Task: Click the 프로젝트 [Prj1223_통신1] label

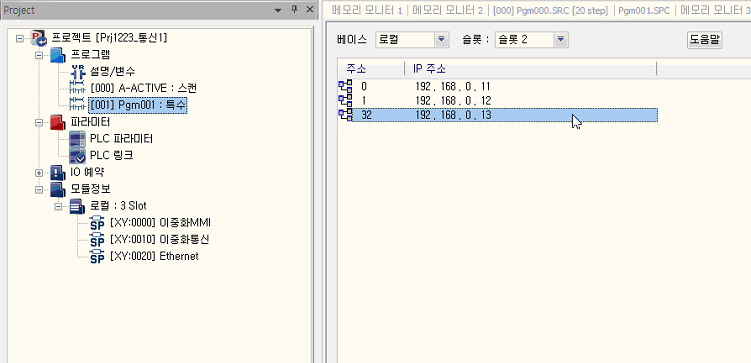Action: 109,38
